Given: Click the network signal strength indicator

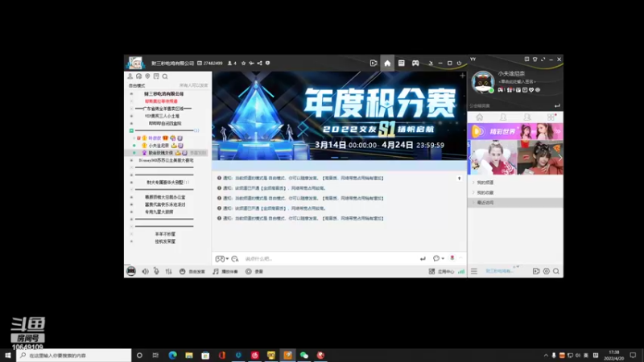Looking at the screenshot, I should coord(461,271).
